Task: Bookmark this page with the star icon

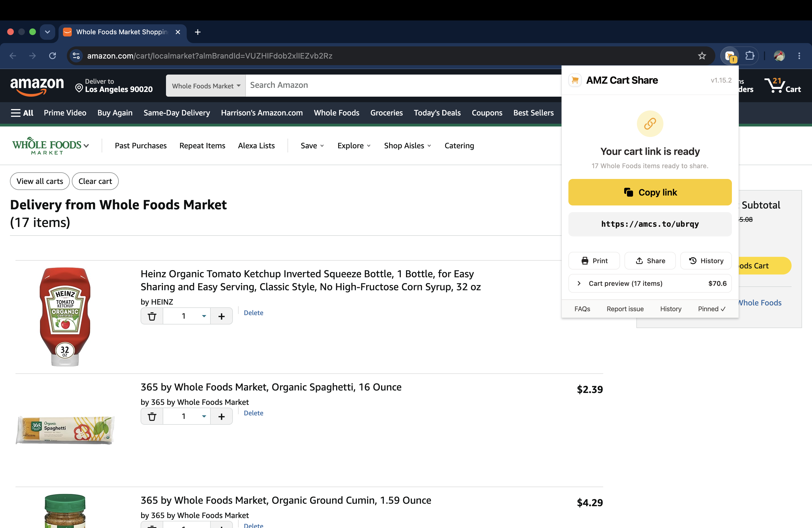Action: tap(702, 56)
